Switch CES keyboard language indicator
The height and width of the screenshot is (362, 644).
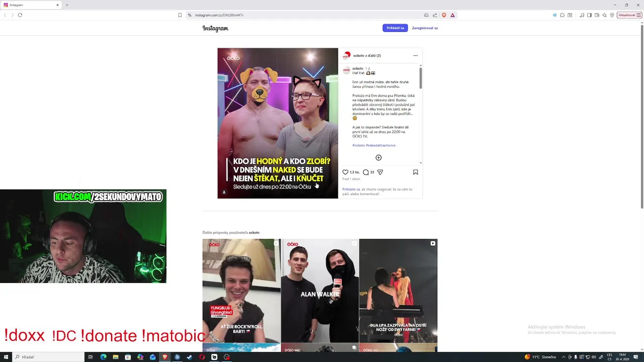[x=609, y=357]
